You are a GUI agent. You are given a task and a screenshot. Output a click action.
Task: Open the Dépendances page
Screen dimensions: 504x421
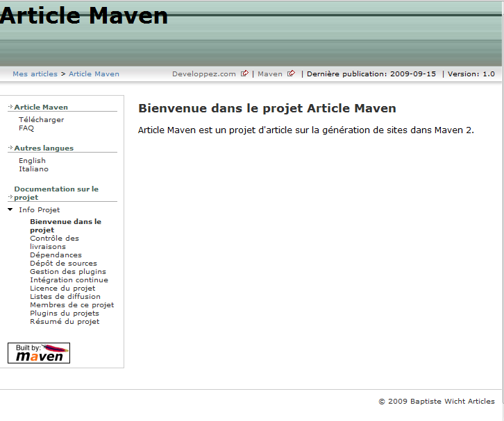(x=56, y=255)
